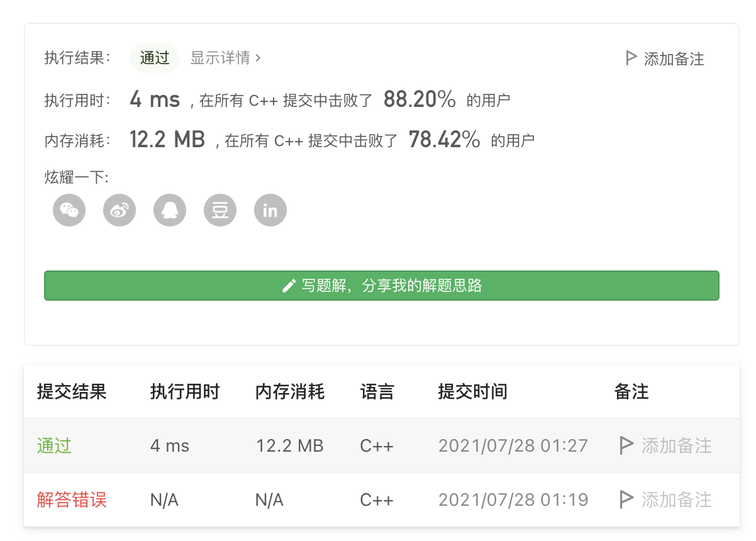Expand 显示详情 details chevron
Screen dimensions: 756x541
258,59
